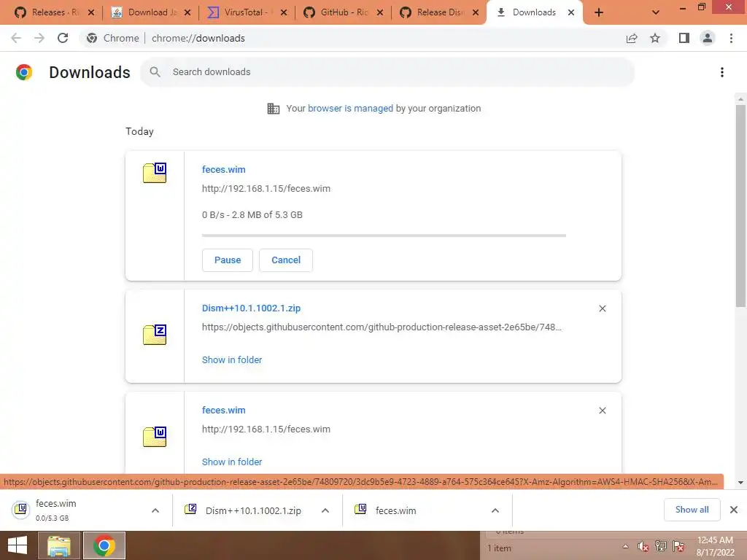Open Windows Start button

click(18, 545)
